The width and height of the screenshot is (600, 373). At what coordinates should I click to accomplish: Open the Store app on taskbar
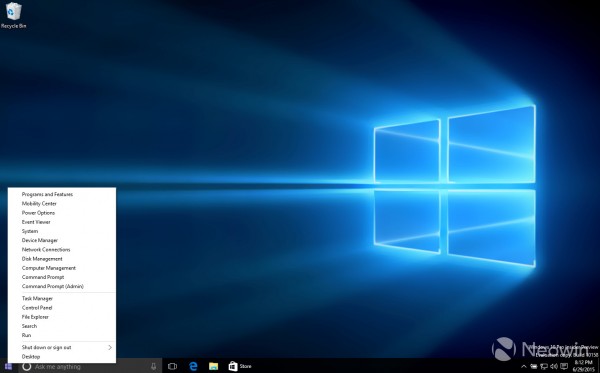coord(240,366)
